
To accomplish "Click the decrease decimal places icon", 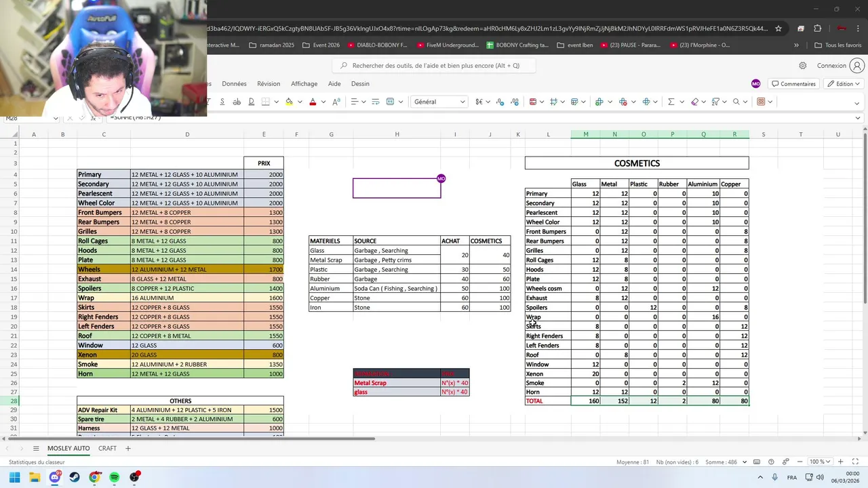I will point(500,102).
